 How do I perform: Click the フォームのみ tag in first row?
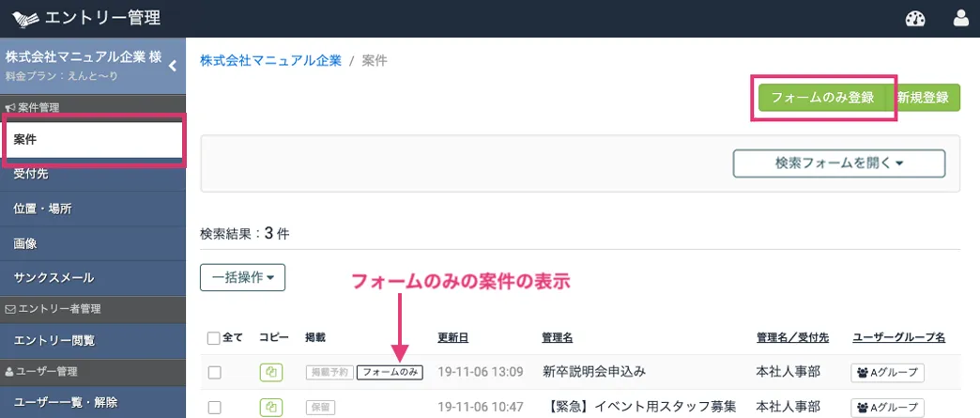point(390,373)
